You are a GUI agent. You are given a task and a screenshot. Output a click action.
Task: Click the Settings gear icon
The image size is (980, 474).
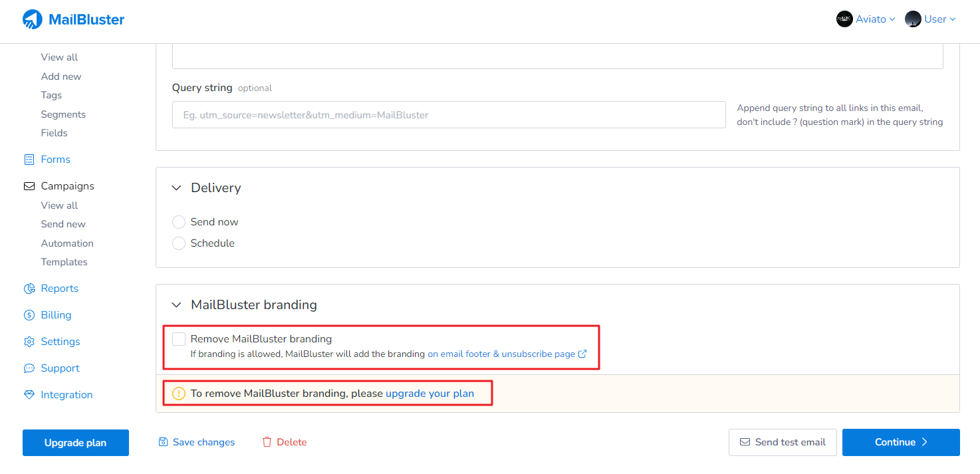tap(29, 342)
